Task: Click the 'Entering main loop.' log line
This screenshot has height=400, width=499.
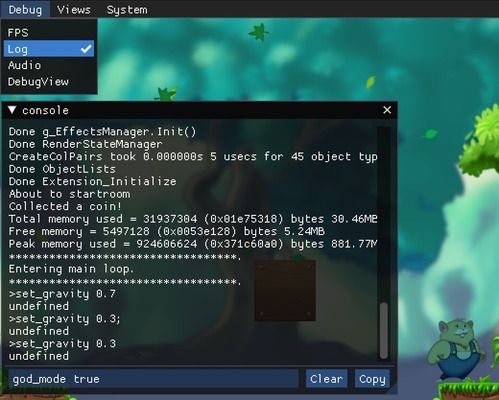Action: [x=71, y=269]
